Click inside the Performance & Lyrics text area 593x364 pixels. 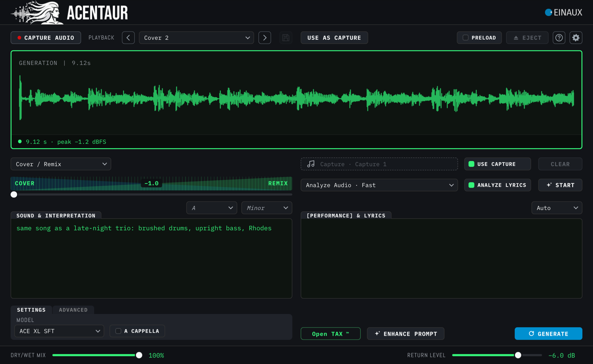441,258
